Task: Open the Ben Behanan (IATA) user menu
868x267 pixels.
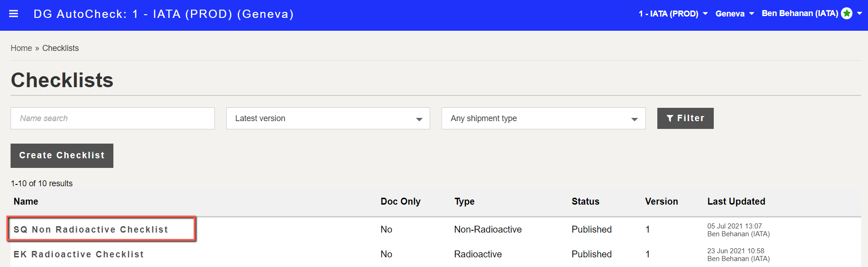Action: 812,14
